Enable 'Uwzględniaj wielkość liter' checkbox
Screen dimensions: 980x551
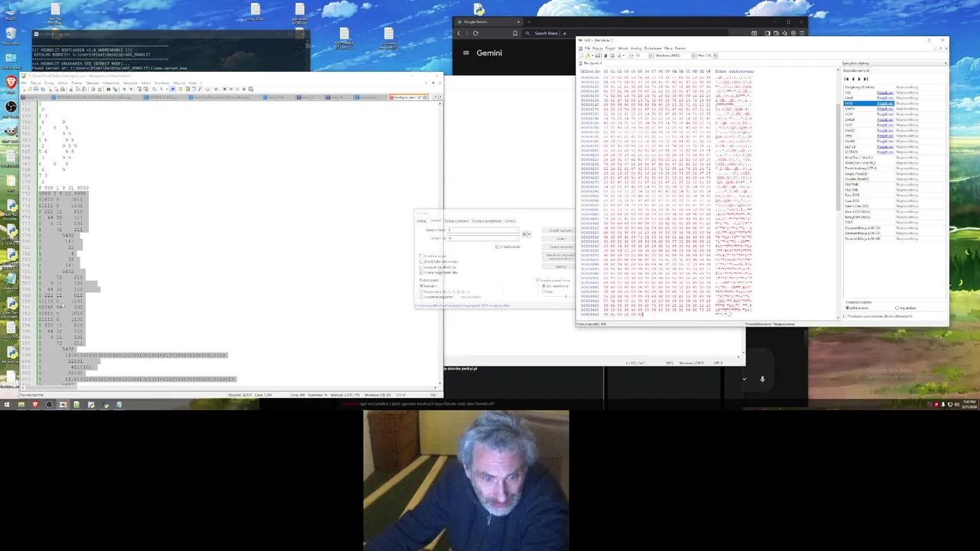tap(421, 267)
